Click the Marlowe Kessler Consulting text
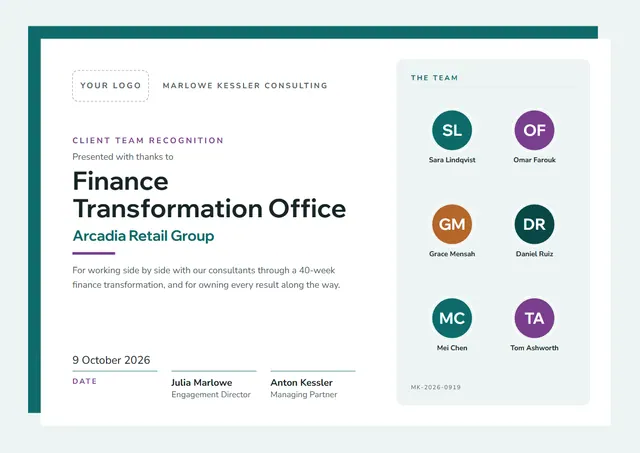This screenshot has height=453, width=640. click(245, 86)
